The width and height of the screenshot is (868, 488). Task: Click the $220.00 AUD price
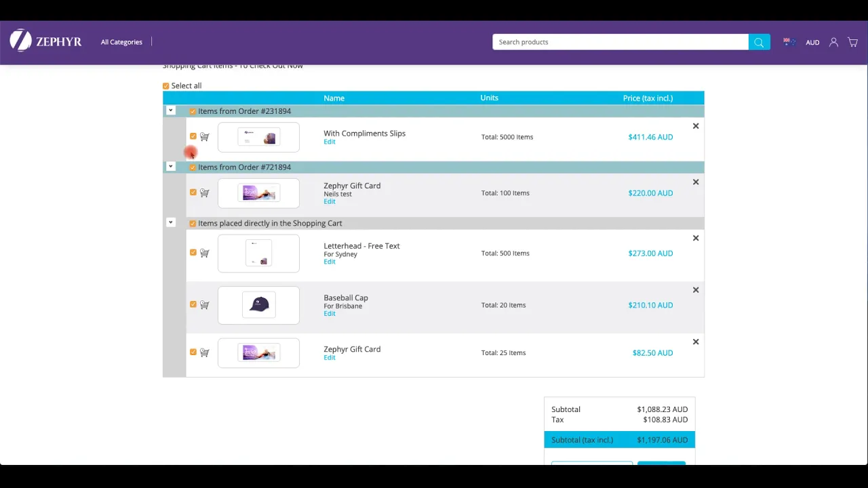click(650, 193)
